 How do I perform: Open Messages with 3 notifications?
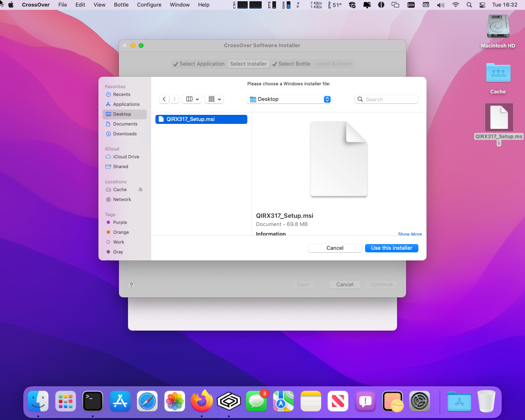coord(256,401)
